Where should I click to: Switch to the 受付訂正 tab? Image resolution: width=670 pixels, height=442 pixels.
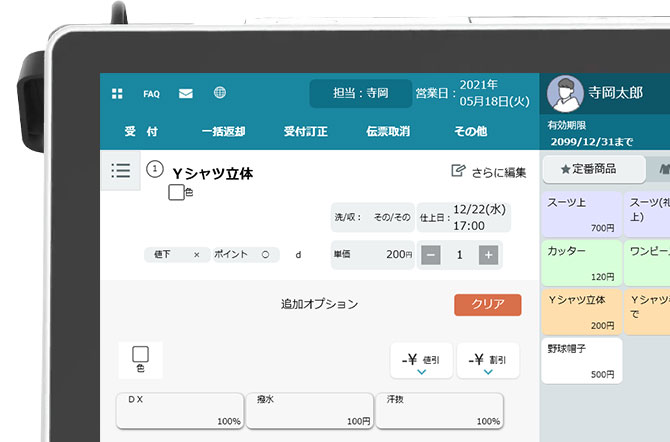click(306, 131)
